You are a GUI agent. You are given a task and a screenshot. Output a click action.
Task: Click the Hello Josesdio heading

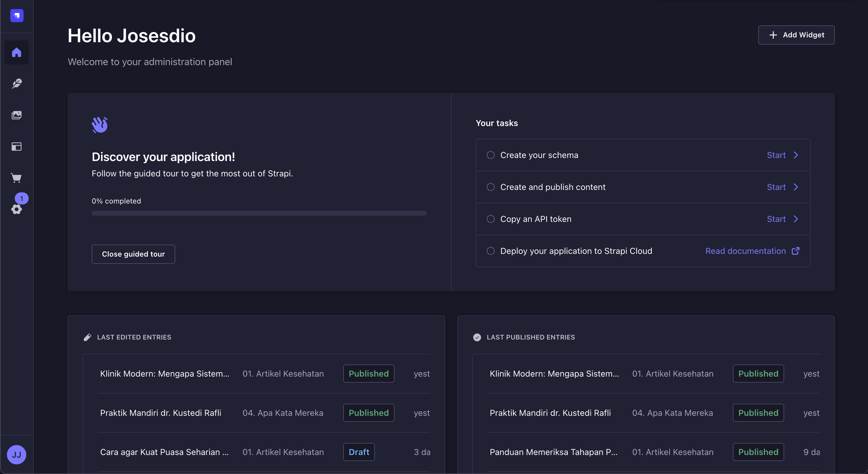point(131,36)
